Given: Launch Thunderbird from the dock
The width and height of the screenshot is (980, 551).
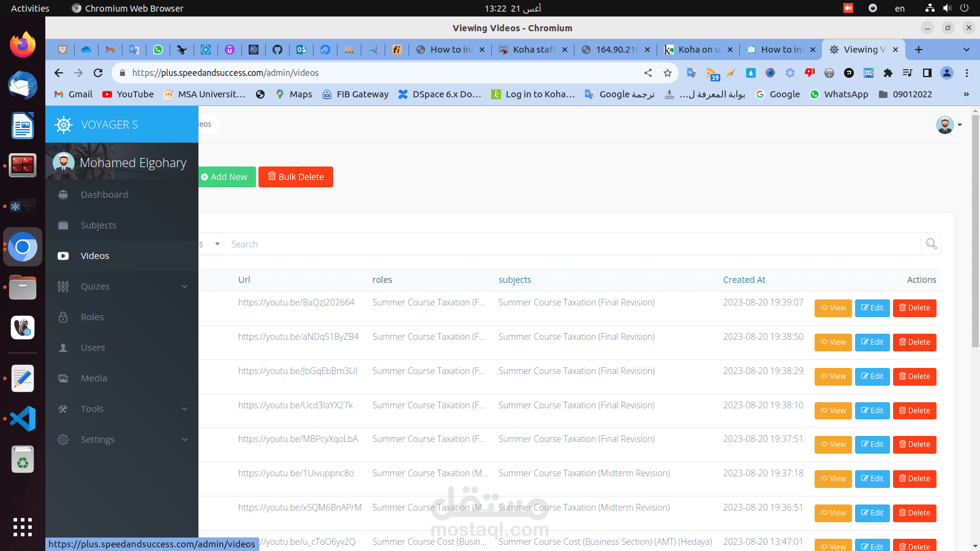Looking at the screenshot, I should point(23,85).
